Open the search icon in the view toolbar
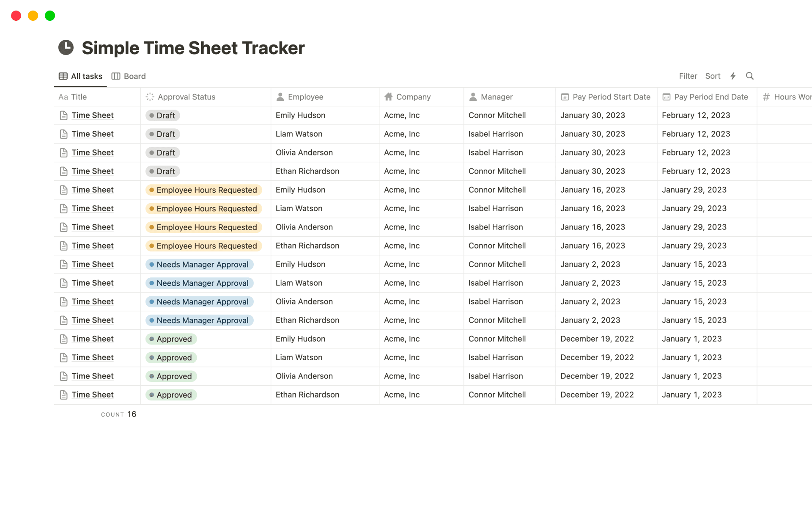 749,76
